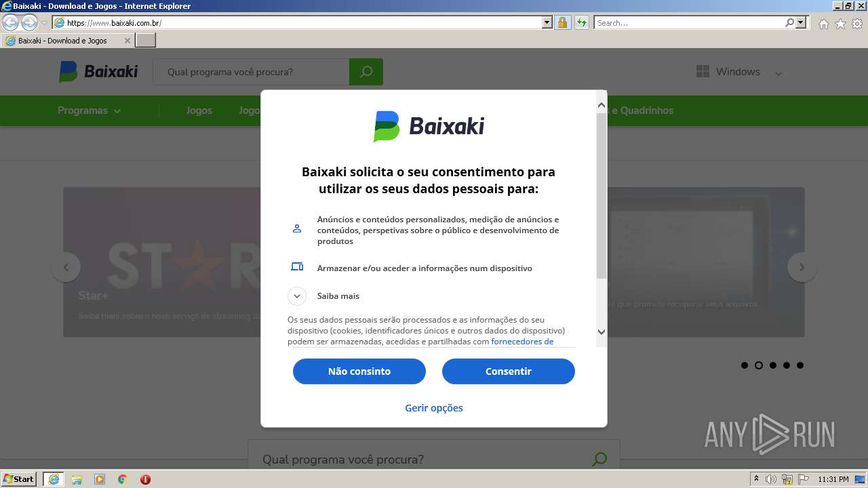
Task: Click the green search button in Baixaki header
Action: point(366,72)
